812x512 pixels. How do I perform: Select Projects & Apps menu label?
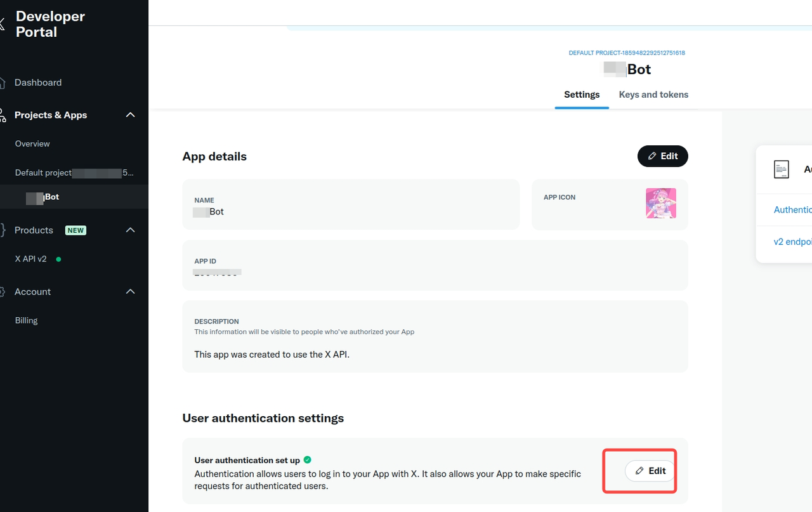[x=51, y=115]
